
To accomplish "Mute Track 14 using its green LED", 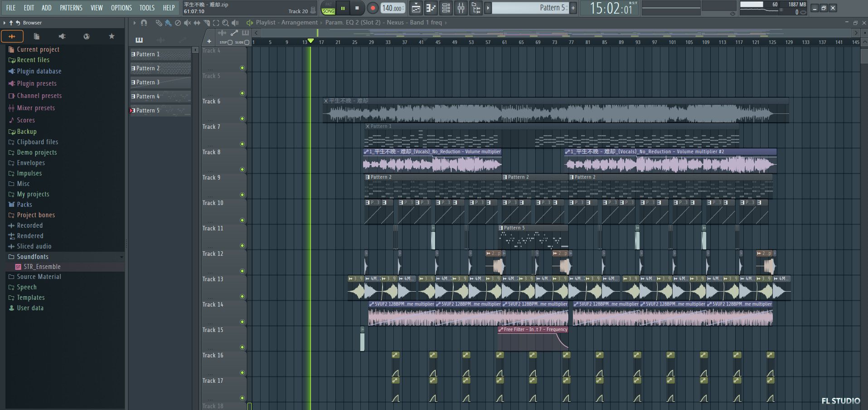I will (x=242, y=322).
